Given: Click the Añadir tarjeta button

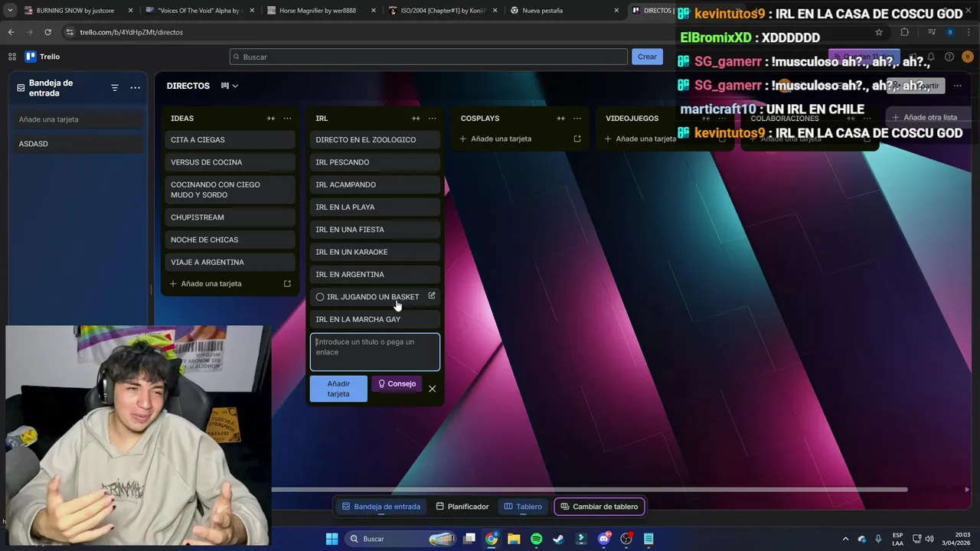Looking at the screenshot, I should pos(338,389).
